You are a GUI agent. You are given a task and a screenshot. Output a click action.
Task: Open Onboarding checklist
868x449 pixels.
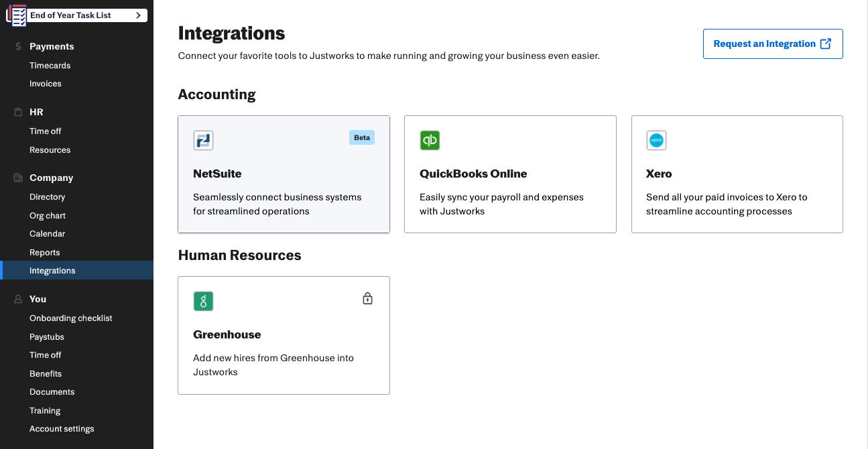71,318
